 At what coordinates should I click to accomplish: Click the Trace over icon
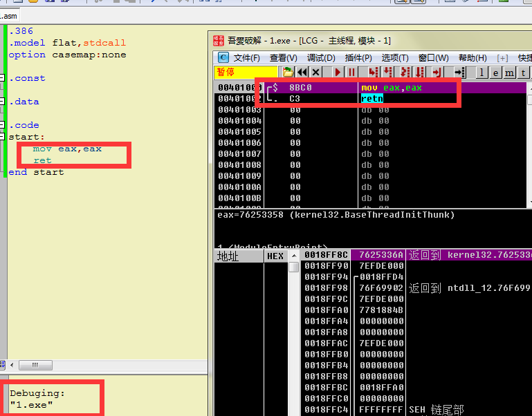tap(420, 73)
